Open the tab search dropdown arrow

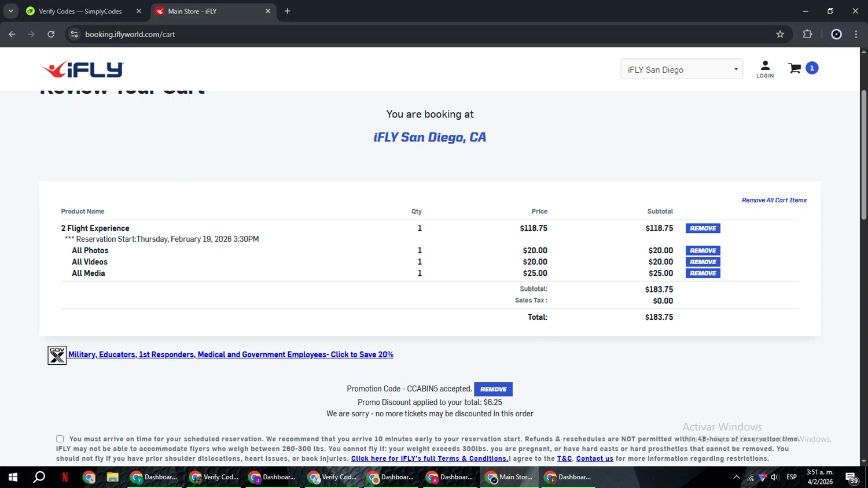click(x=10, y=11)
